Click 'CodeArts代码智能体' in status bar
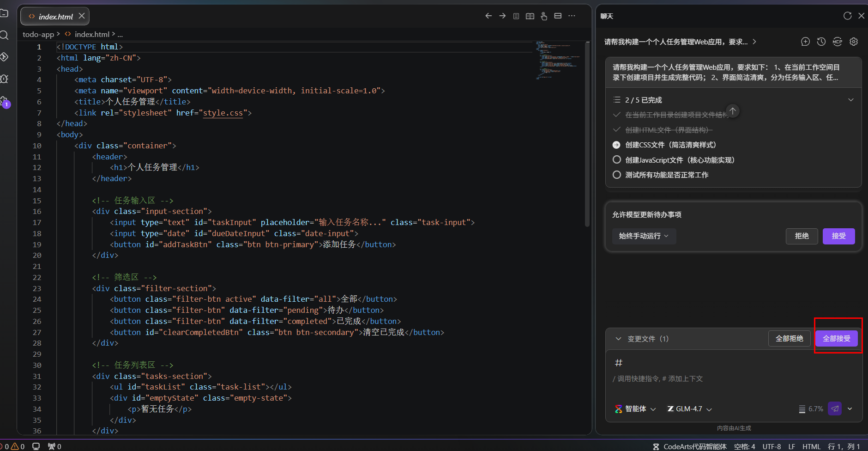868x451 pixels. pos(690,446)
